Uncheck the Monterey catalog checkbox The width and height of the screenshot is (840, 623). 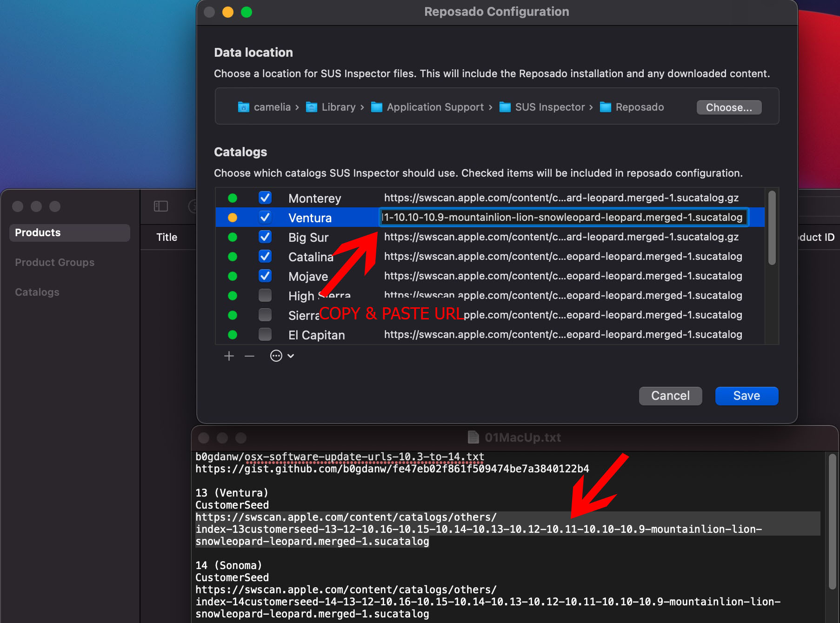(265, 198)
